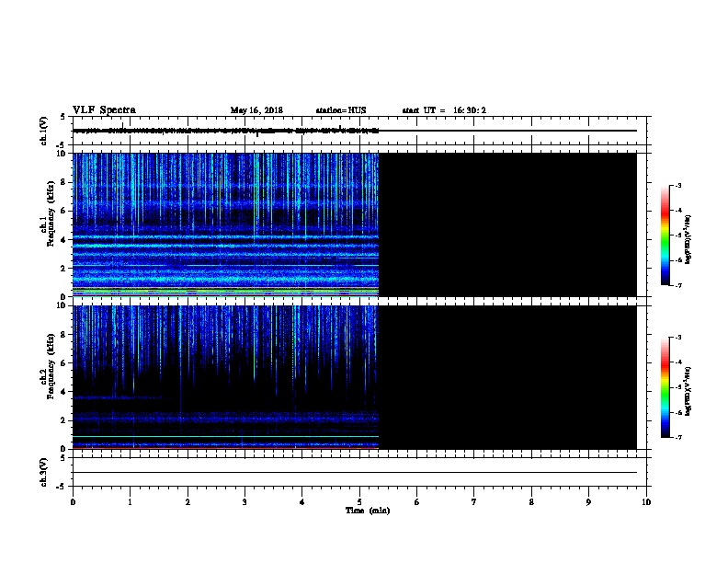Viewport: 728px width, 563px height.
Task: Click the ch.1 spectrogram colored data region
Action: tap(225, 224)
